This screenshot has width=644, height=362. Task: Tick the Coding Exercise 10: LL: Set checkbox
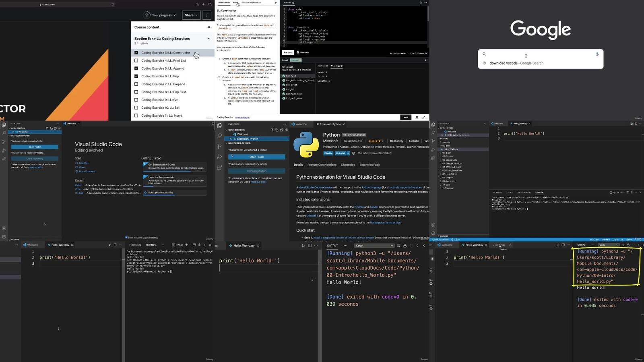(136, 108)
